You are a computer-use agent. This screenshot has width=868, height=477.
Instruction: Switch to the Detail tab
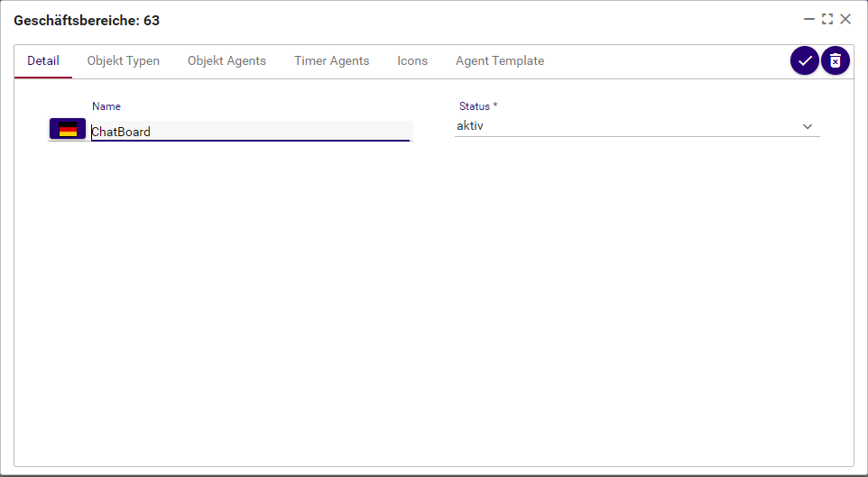tap(43, 61)
